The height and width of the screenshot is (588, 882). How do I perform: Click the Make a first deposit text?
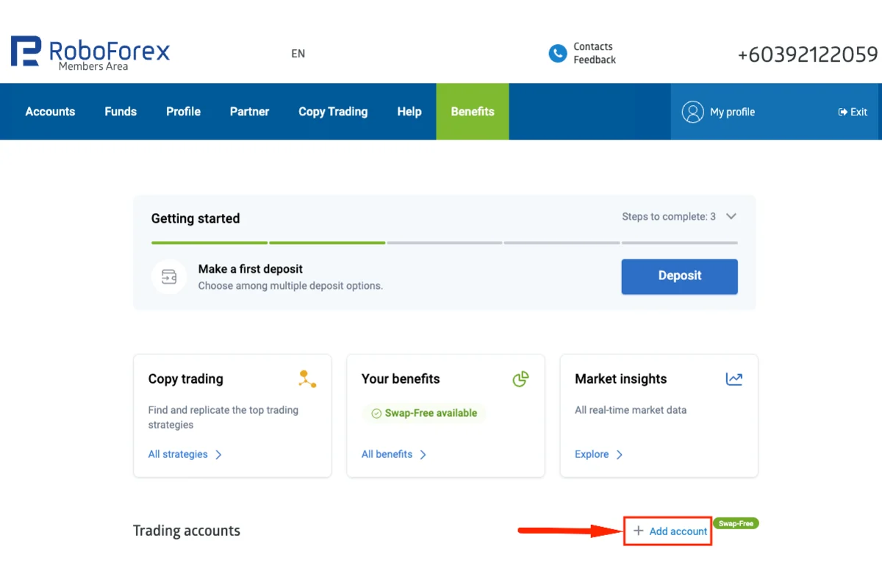(251, 269)
